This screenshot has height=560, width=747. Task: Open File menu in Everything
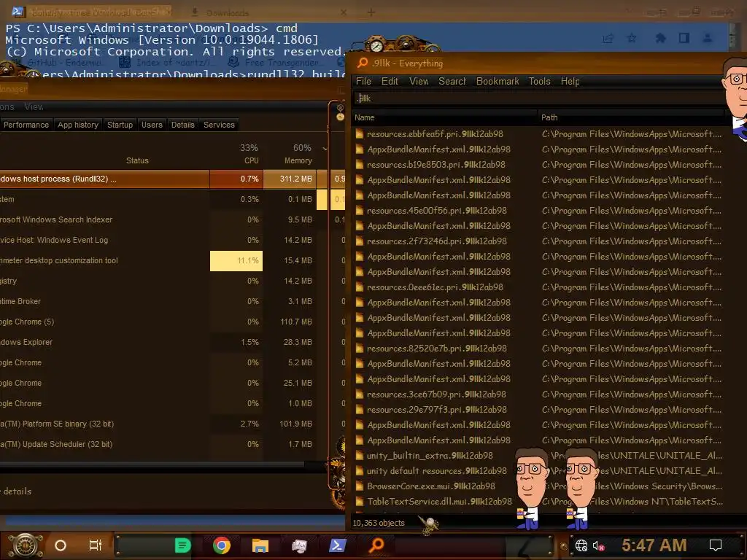[x=363, y=82]
